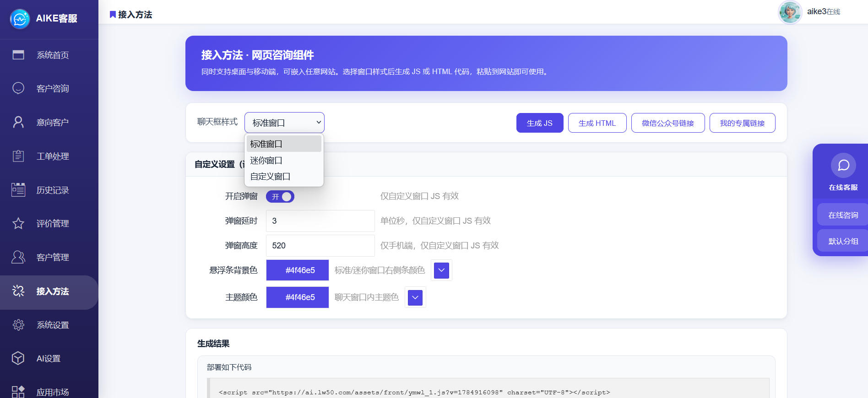Open 系统首页 in the sidebar

pyautogui.click(x=49, y=55)
